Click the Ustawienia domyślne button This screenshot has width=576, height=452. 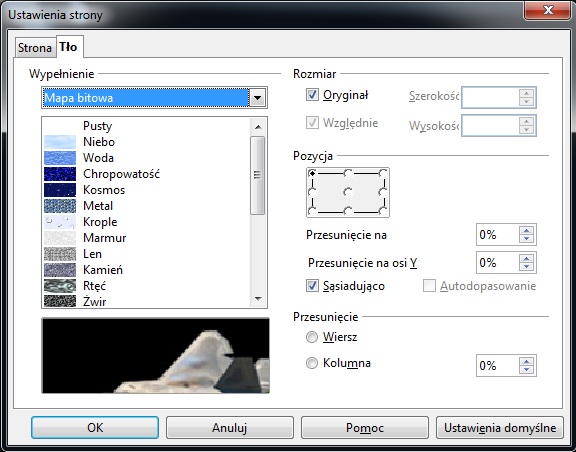click(x=500, y=428)
